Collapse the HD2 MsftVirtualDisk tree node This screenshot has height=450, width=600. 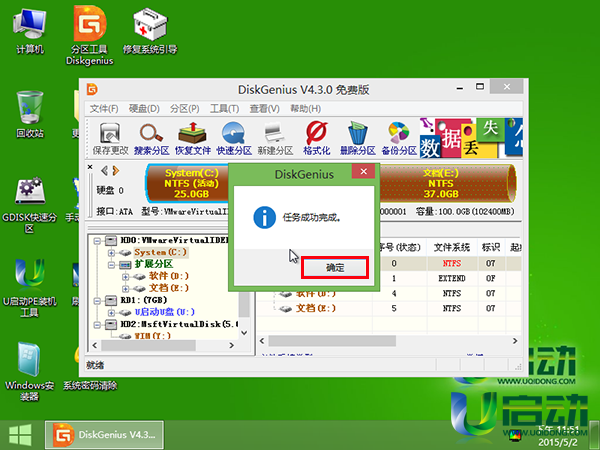97,324
